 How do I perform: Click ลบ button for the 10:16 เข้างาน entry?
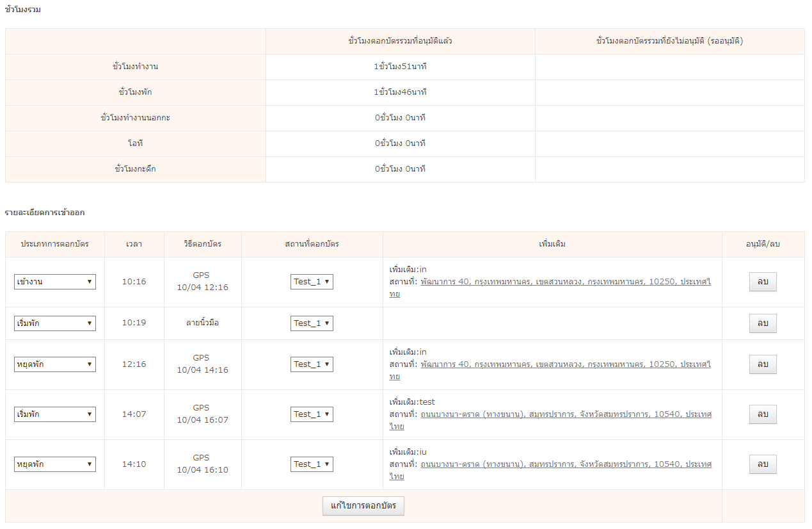click(763, 282)
